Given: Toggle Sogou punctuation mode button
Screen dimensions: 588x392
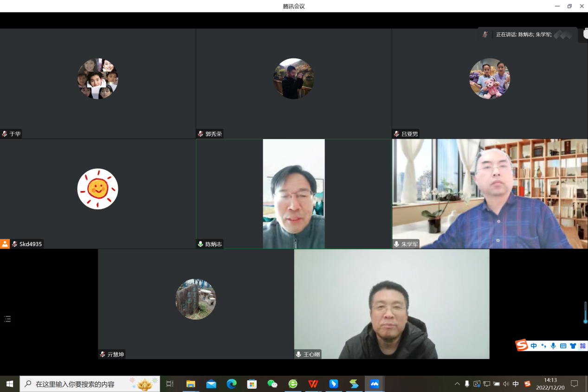Looking at the screenshot, I should tap(543, 346).
